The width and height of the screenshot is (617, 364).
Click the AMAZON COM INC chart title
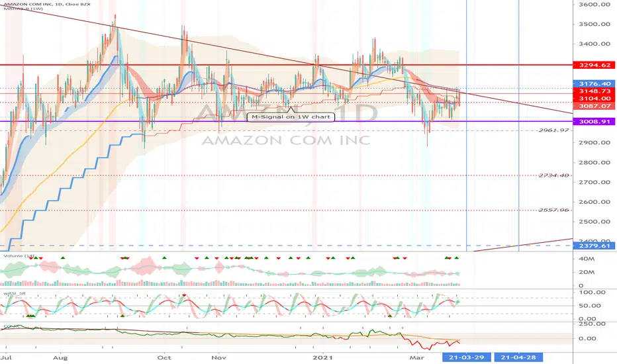tap(47, 4)
